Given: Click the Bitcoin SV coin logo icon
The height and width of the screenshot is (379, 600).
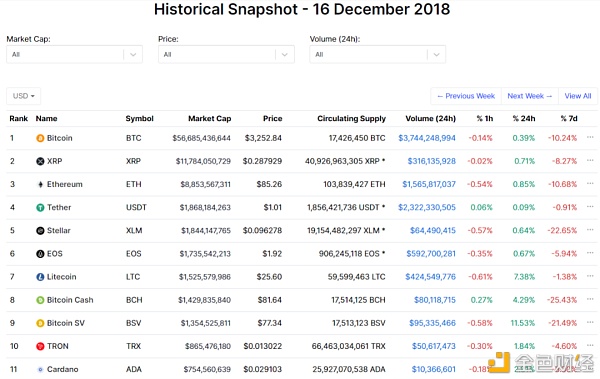Looking at the screenshot, I should click(40, 323).
